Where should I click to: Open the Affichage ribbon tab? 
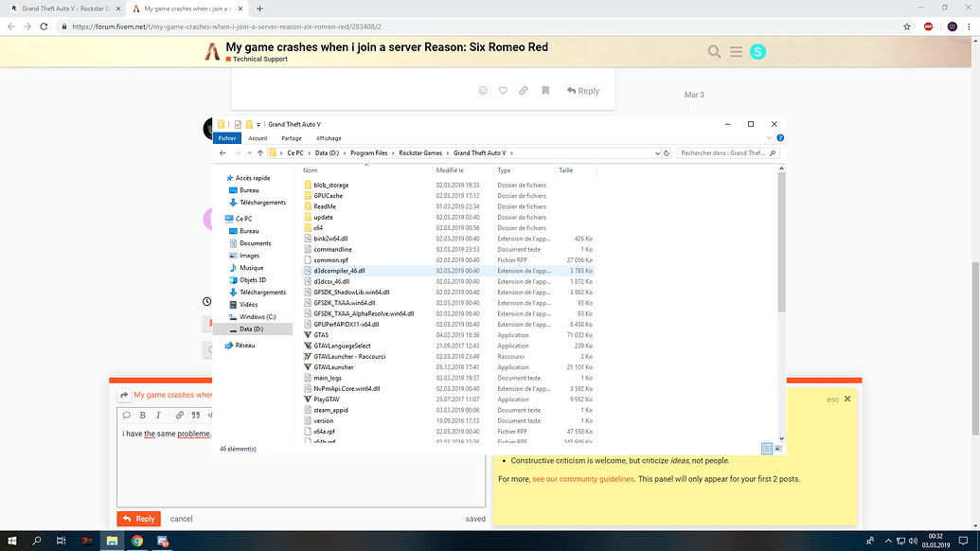[329, 138]
